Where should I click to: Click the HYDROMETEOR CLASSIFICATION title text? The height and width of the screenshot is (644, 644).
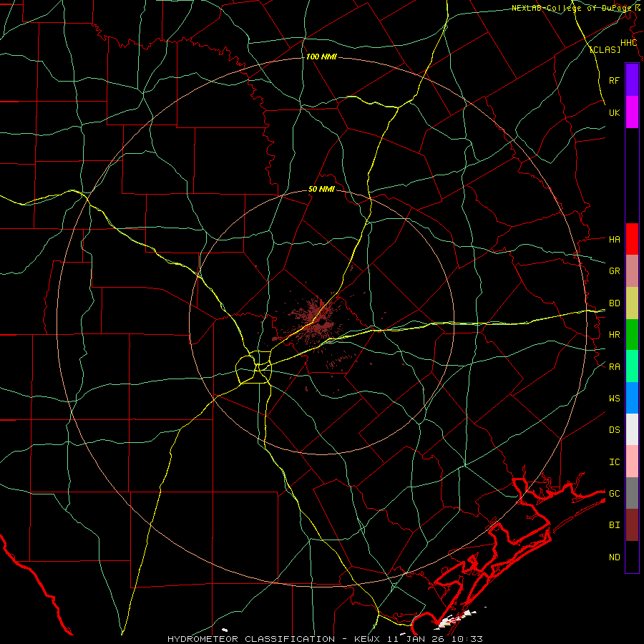pos(251,639)
